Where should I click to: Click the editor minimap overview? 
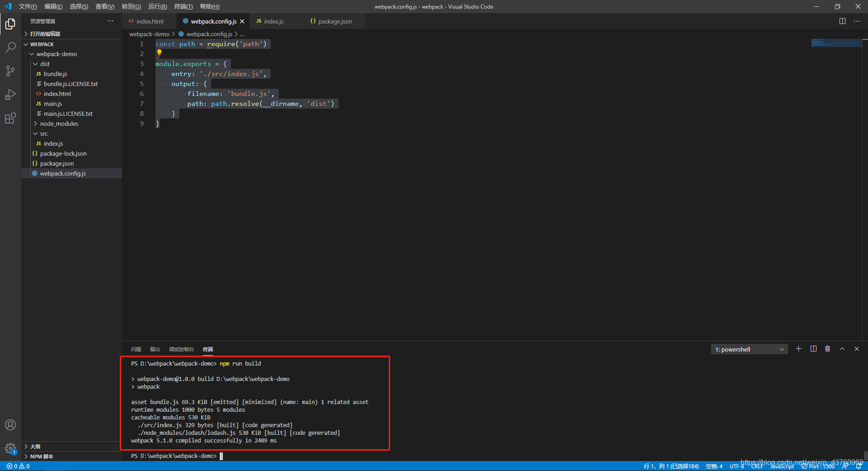coord(836,43)
